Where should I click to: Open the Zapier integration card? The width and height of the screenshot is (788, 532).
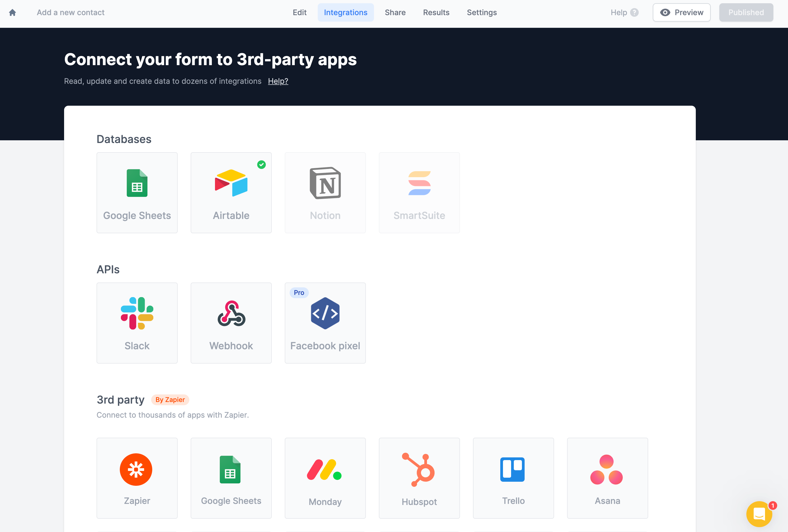pos(137,478)
